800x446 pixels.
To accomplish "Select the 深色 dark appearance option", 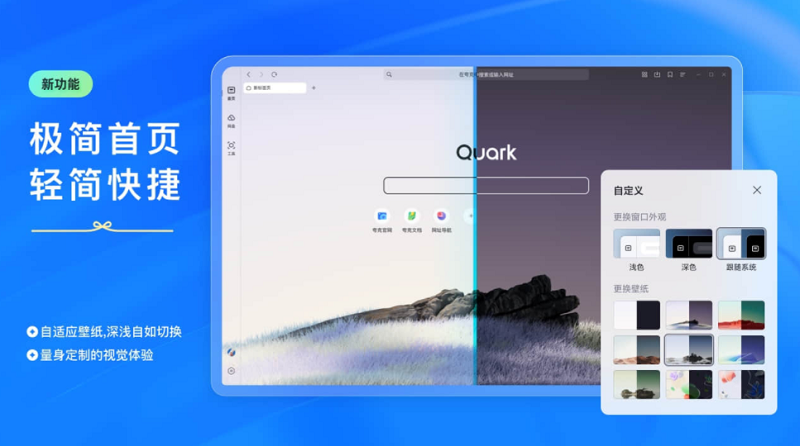I will tap(689, 245).
